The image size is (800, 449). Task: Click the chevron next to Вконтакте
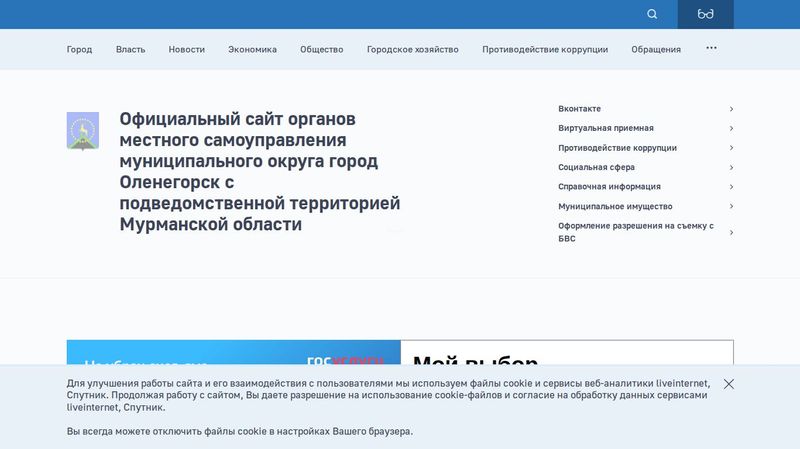(731, 109)
